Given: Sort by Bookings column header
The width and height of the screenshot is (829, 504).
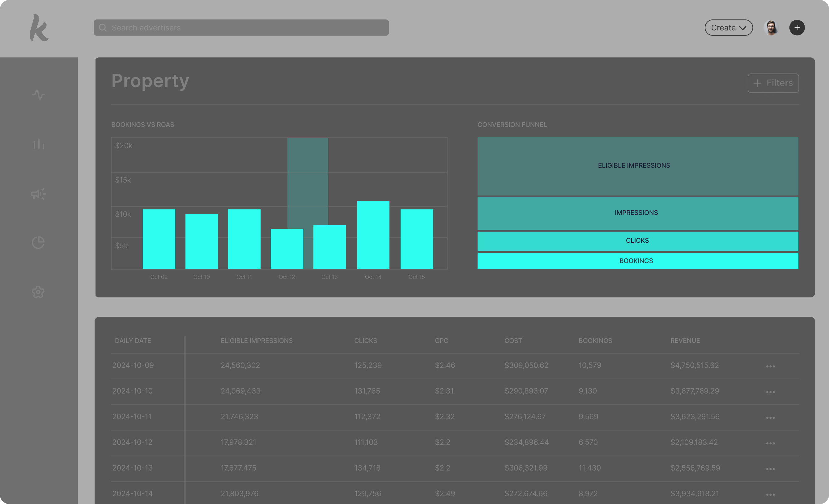Looking at the screenshot, I should 595,341.
